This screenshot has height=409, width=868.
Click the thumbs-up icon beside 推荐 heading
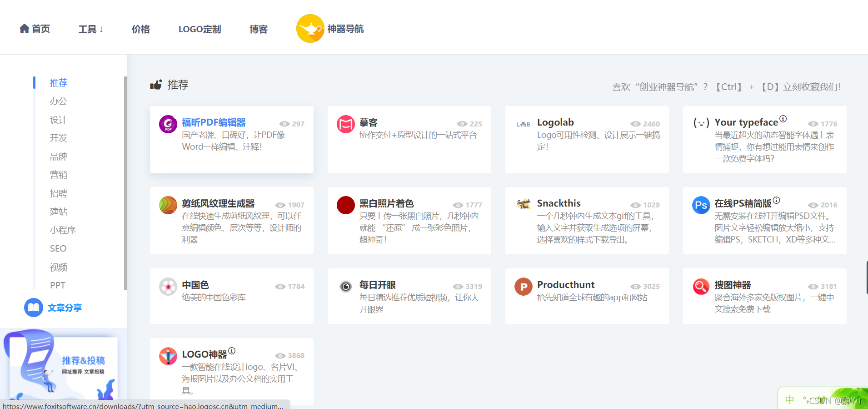(x=156, y=85)
